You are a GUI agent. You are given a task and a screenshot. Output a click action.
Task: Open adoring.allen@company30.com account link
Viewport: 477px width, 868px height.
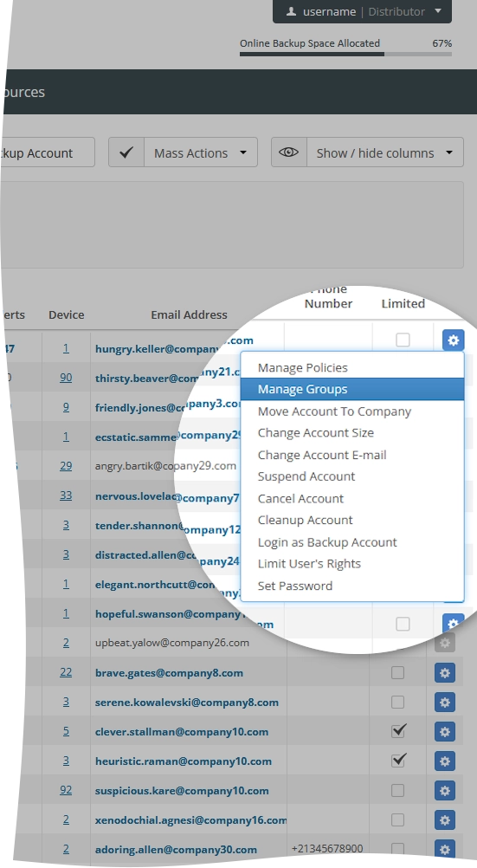[176, 849]
